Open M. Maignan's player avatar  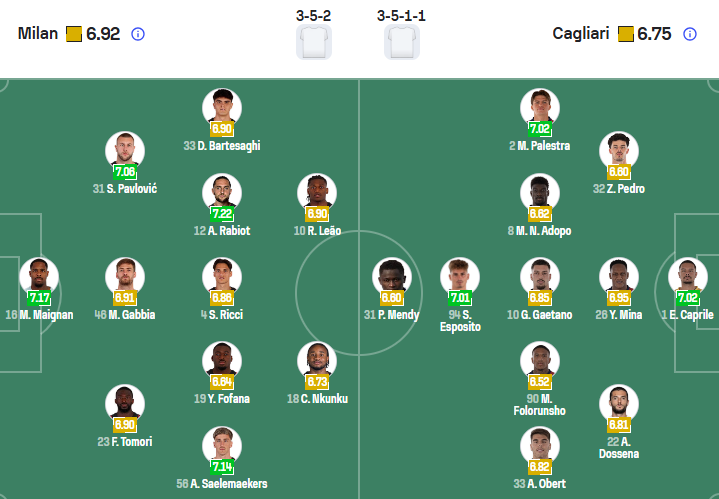coord(39,277)
